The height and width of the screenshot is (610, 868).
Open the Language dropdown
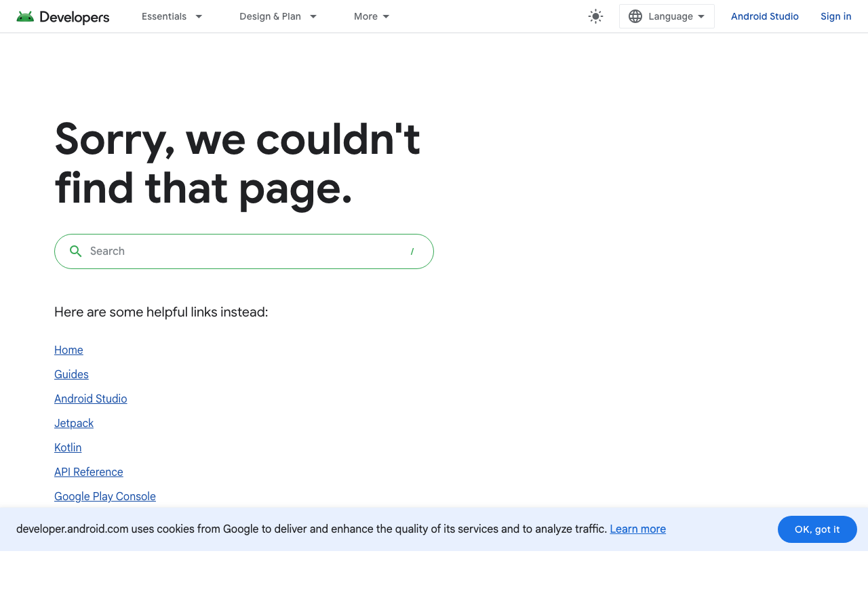(x=671, y=16)
